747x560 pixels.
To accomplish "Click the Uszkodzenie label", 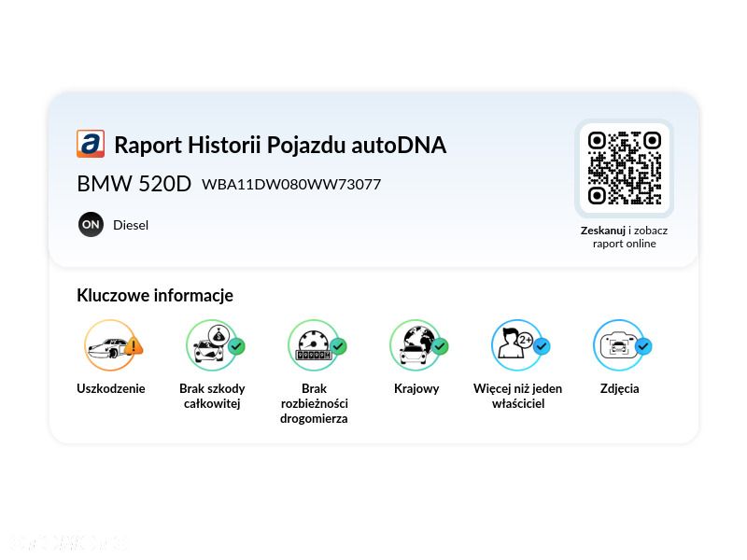I will click(x=111, y=388).
